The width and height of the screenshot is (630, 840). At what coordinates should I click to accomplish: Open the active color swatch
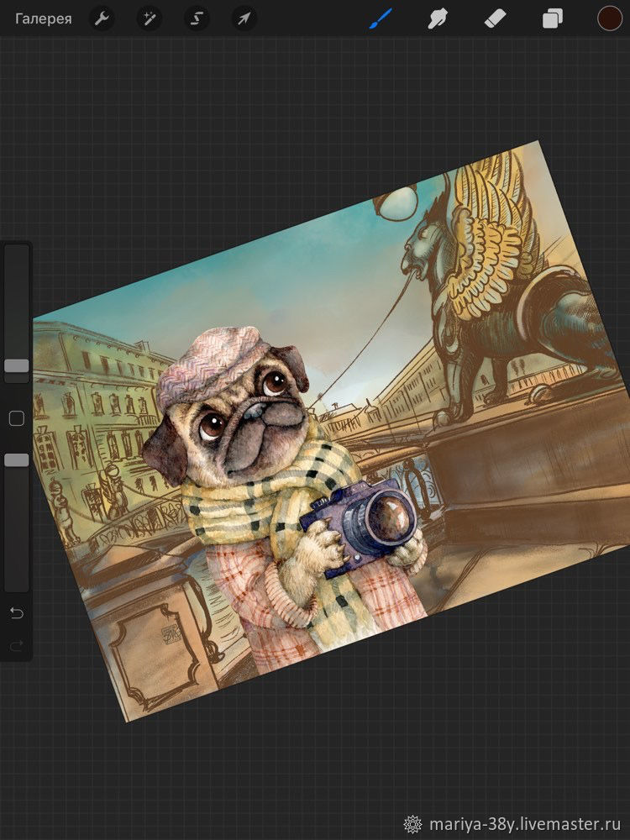tap(610, 18)
